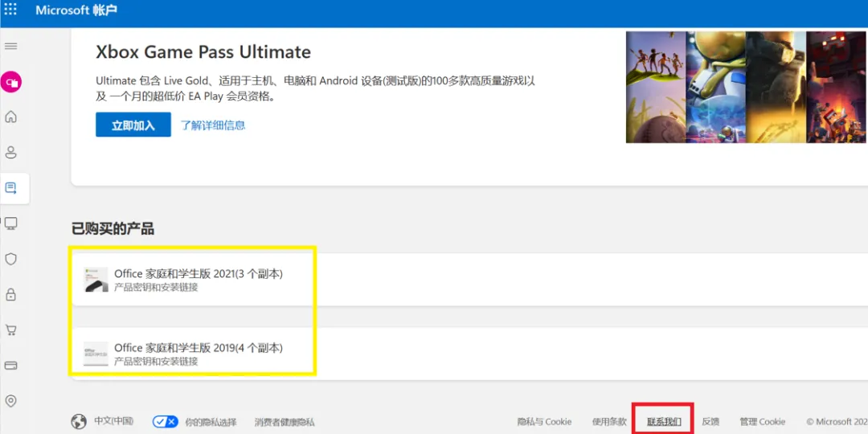868x434 pixels.
Task: Open the app launcher grid icon
Action: tap(10, 10)
